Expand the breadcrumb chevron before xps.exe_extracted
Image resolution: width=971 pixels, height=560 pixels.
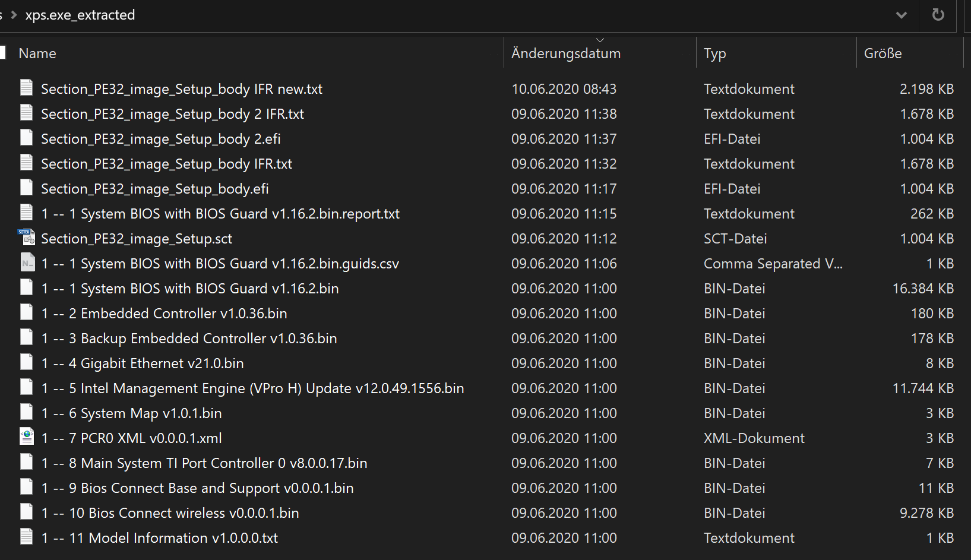pos(14,15)
